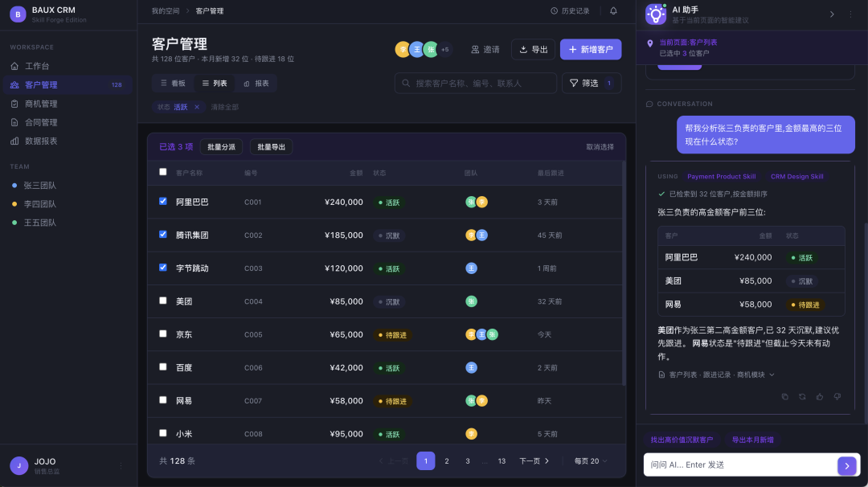Open 筛选 filter options
This screenshot has height=487, width=868.
592,83
